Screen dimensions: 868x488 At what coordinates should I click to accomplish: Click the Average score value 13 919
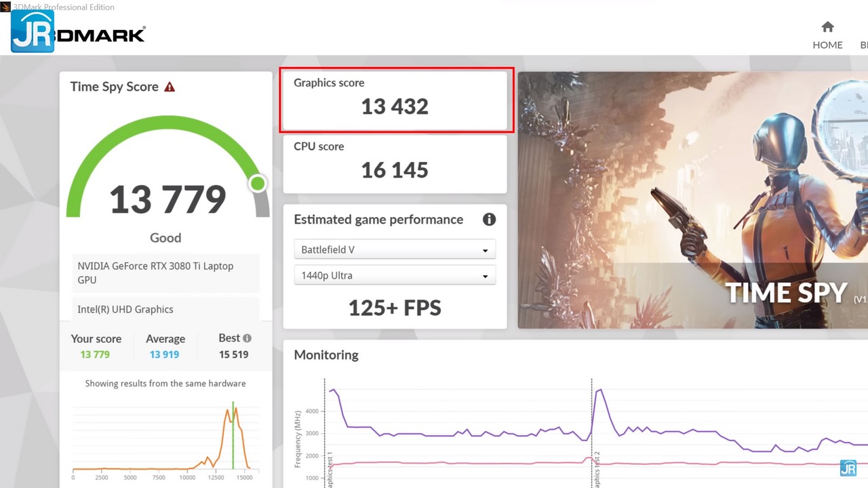pos(164,354)
